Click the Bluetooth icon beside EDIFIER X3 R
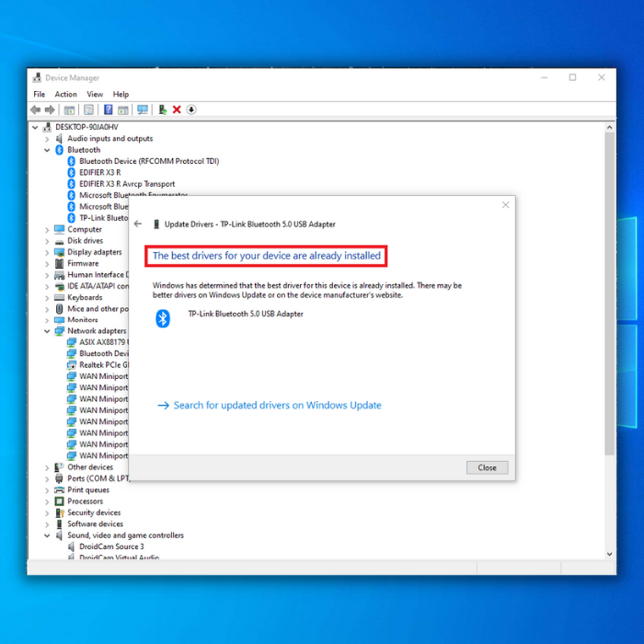 (72, 172)
